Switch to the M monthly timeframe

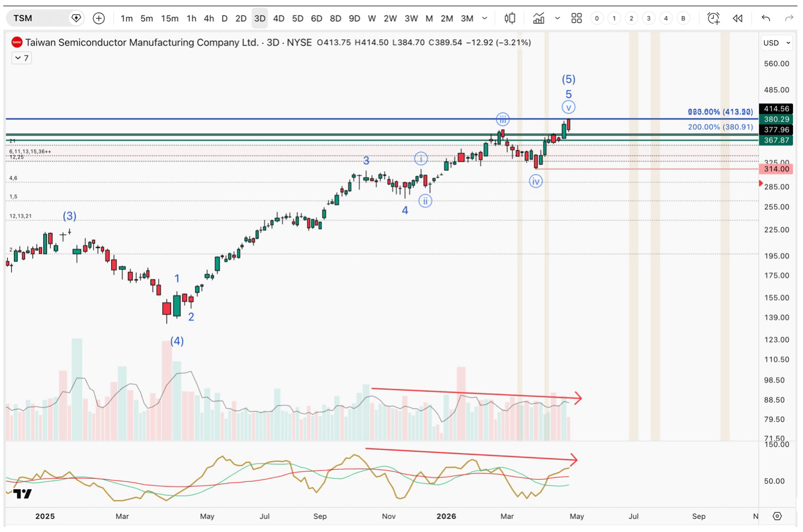coord(429,18)
